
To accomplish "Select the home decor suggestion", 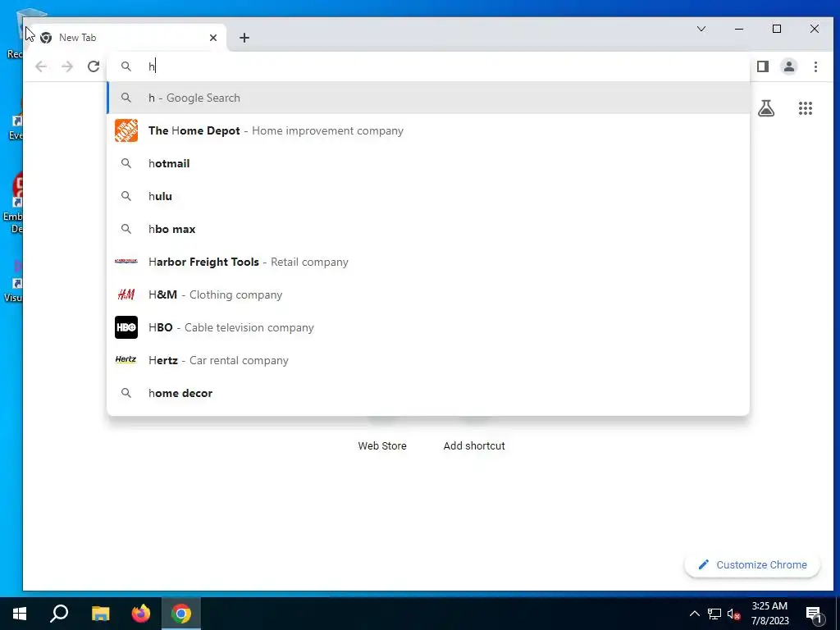I will tap(428, 393).
